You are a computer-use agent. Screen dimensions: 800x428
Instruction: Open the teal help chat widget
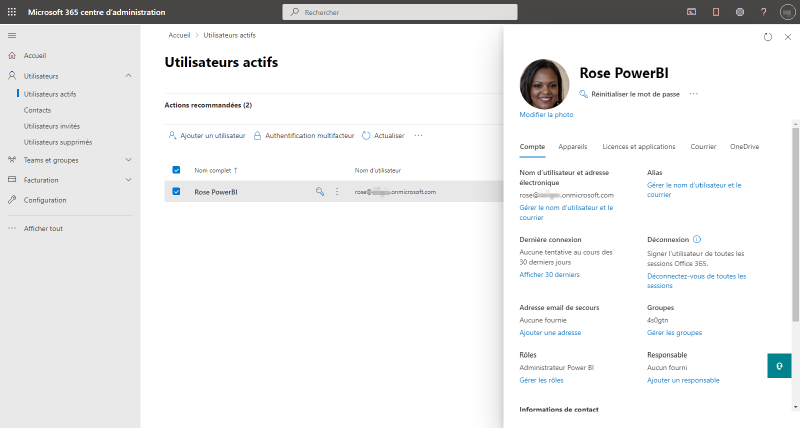click(779, 366)
